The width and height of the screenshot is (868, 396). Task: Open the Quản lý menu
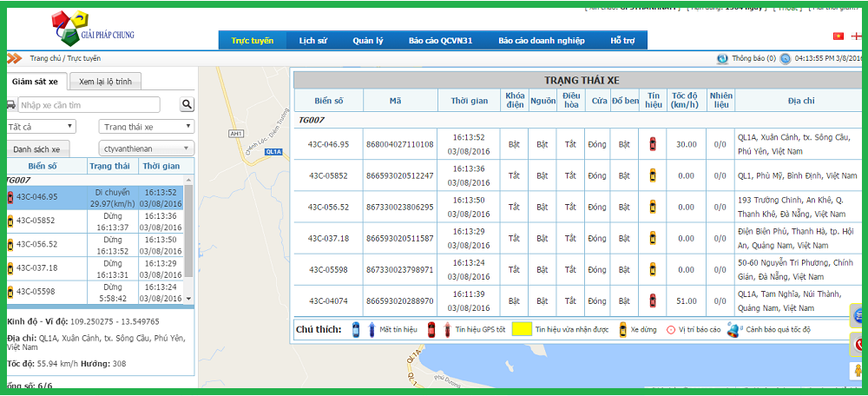(x=367, y=41)
